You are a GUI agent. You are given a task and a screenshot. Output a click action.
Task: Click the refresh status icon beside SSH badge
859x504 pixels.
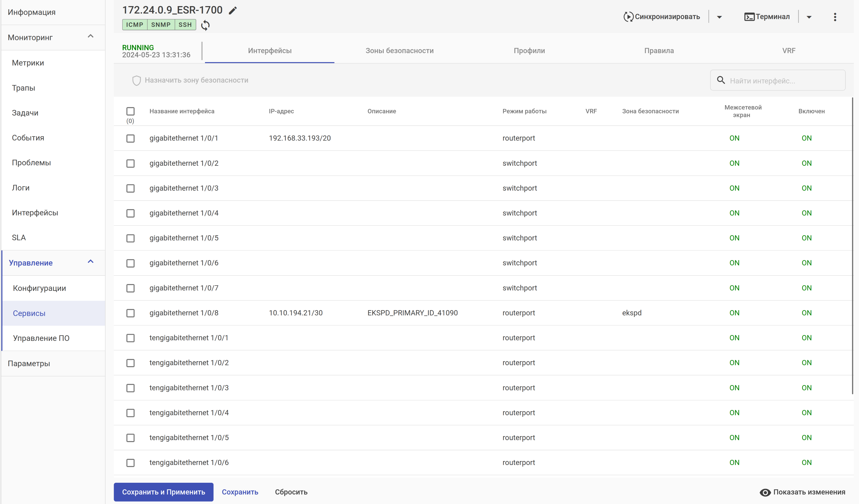(x=205, y=25)
